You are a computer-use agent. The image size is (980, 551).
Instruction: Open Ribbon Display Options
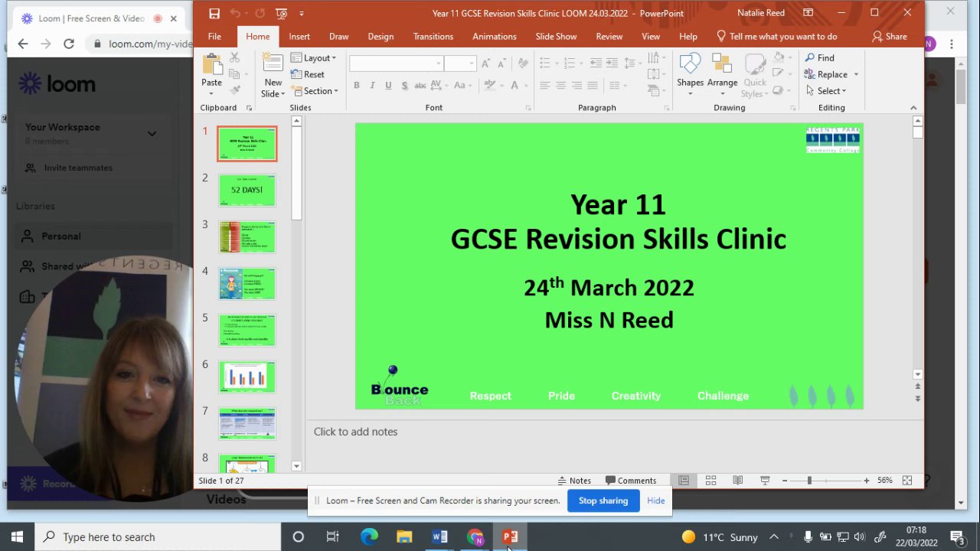click(808, 13)
